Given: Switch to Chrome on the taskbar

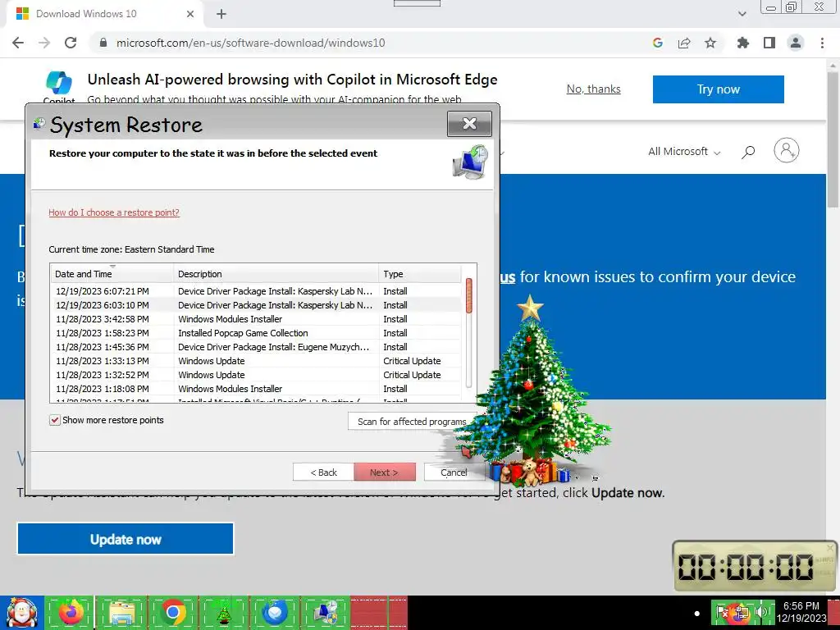Looking at the screenshot, I should (172, 613).
